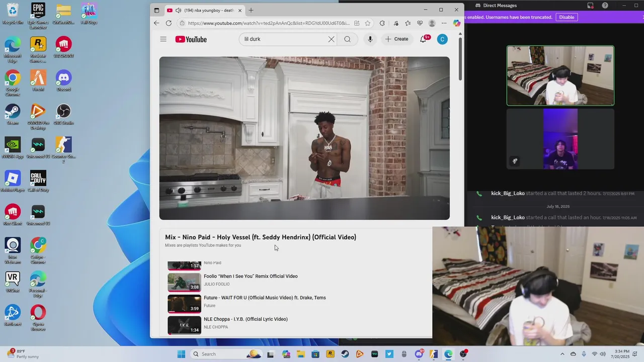Open Edge extensions puzzle icon
The width and height of the screenshot is (644, 362).
pyautogui.click(x=382, y=23)
